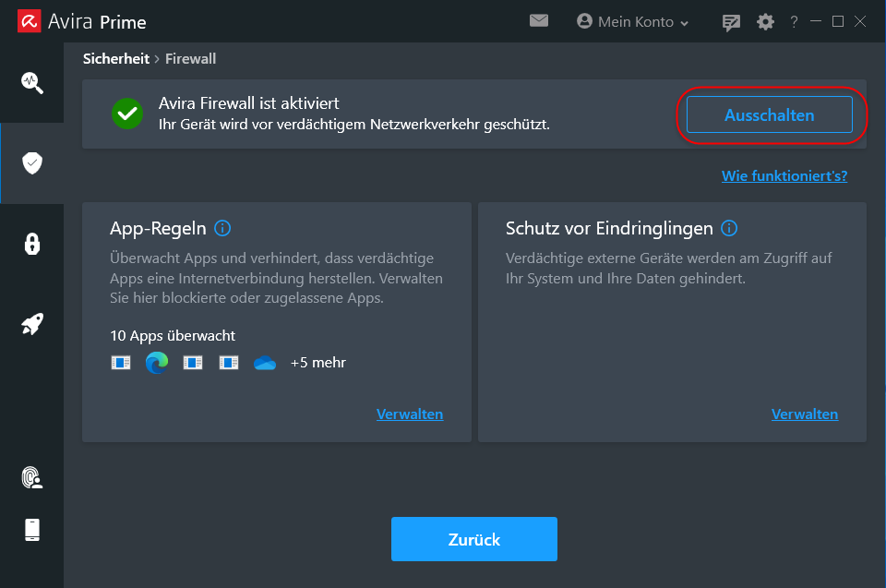Open the mobile devices phone icon

pyautogui.click(x=32, y=530)
